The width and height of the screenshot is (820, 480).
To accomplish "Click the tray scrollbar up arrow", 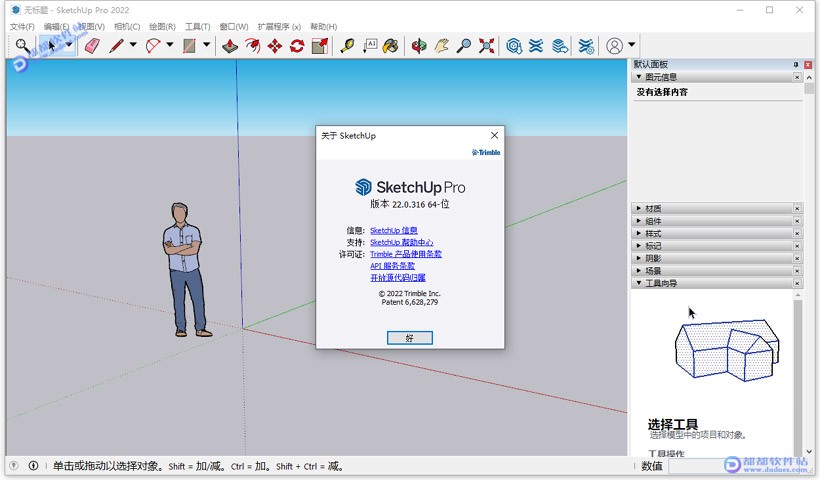I will coord(809,77).
